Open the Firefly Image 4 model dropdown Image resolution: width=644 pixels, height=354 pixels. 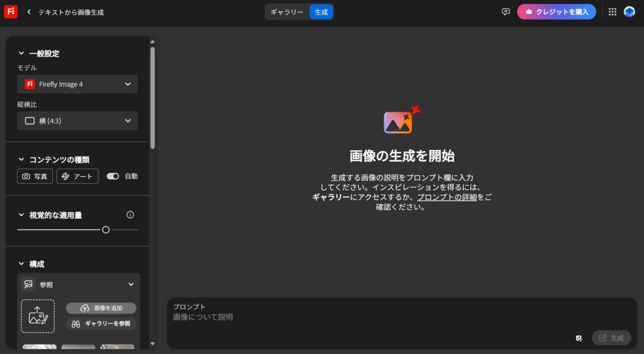coord(77,84)
